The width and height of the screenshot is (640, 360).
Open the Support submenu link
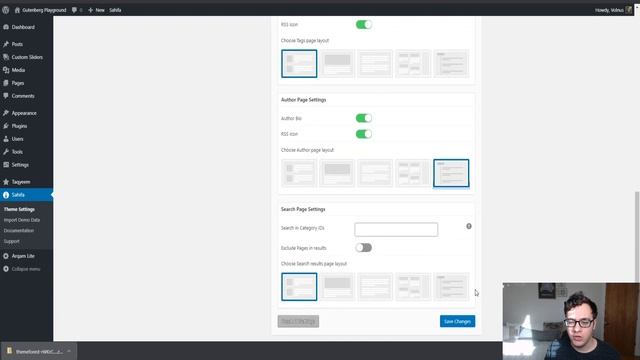[11, 241]
